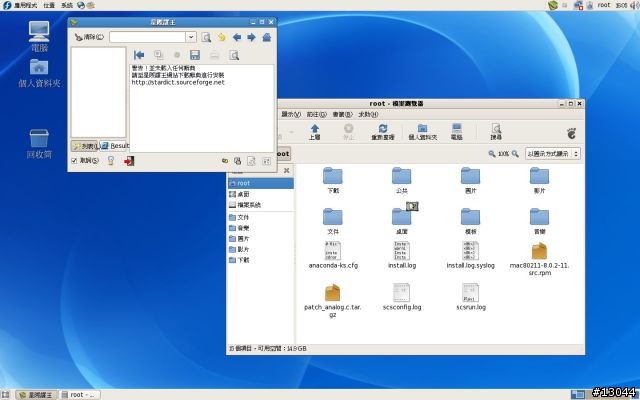Click the Reload (重新整理) button in the file browser toolbar
Screen dimensions: 640x400
pos(382,132)
